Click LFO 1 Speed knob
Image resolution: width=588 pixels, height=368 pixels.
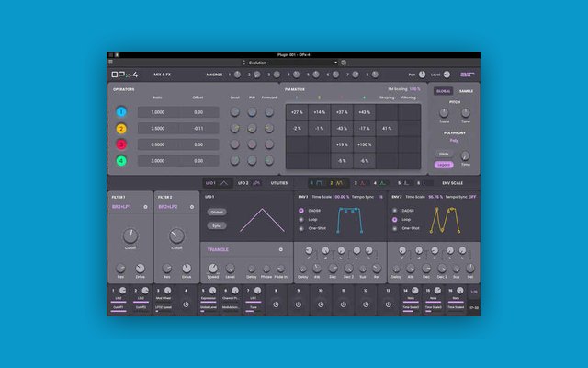pos(212,268)
